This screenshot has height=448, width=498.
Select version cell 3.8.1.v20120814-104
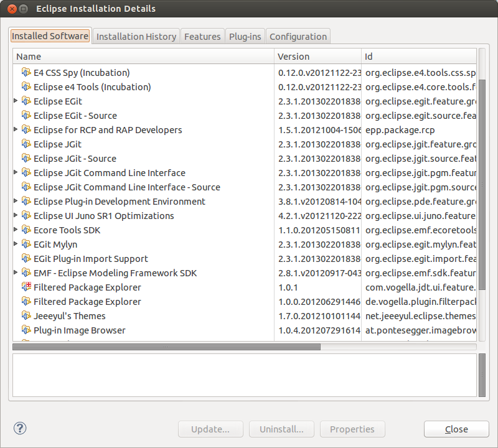tap(318, 202)
